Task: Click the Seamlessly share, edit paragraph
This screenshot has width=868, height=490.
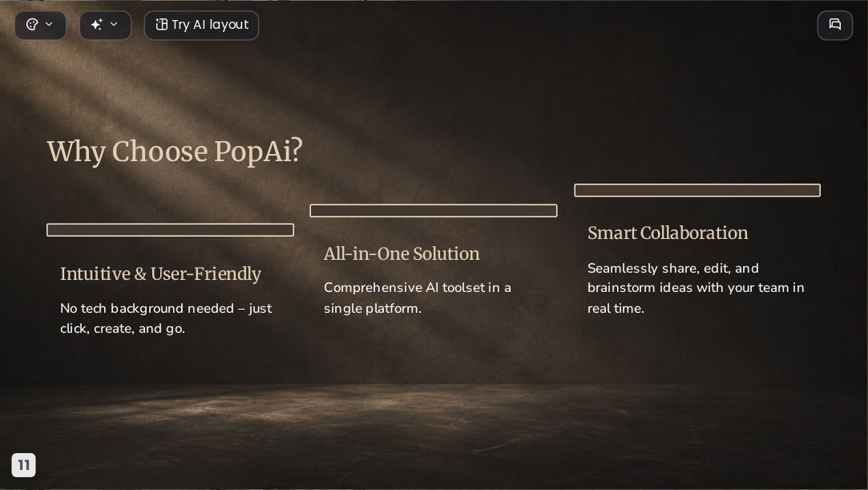Action: click(696, 288)
